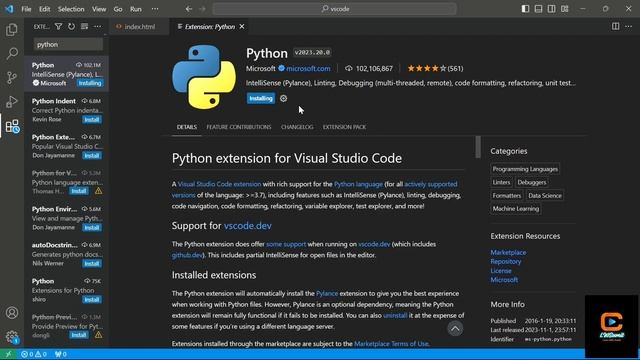This screenshot has width=640, height=360.
Task: Split the editor to the right
Action: [x=615, y=27]
